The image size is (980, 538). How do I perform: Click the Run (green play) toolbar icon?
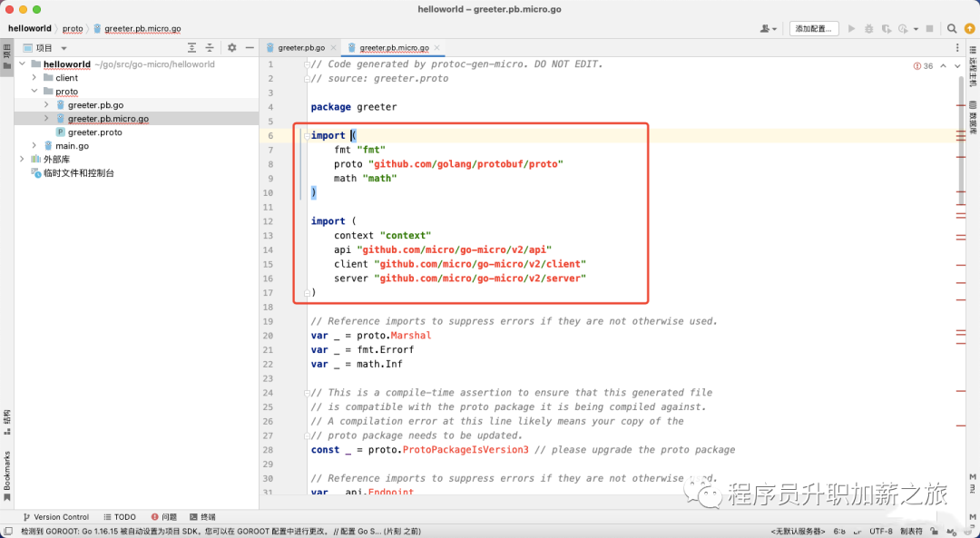tap(851, 29)
